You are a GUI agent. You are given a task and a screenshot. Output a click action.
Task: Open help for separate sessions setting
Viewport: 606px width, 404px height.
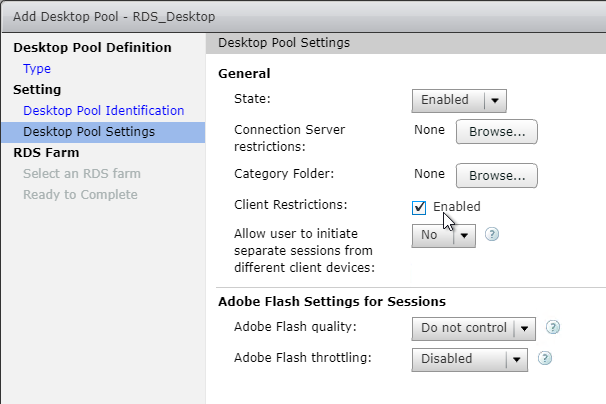point(492,234)
